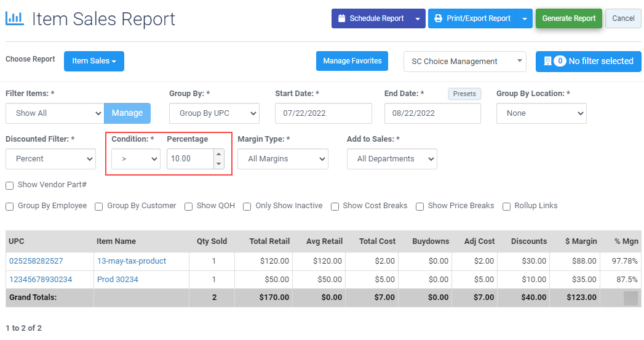Image resolution: width=644 pixels, height=340 pixels.
Task: Open the SC Choice Management selector
Action: point(465,62)
